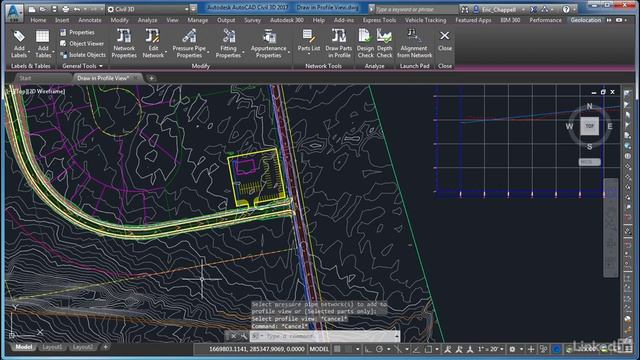Viewport: 640px width, 360px height.
Task: Open Network Properties tool
Action: 124,44
